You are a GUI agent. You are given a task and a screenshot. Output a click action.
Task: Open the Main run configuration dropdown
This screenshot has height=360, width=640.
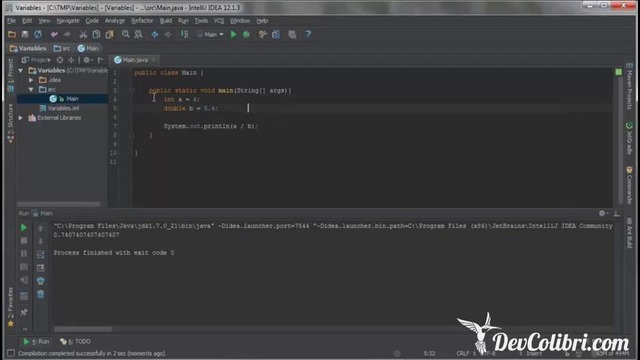coord(211,35)
